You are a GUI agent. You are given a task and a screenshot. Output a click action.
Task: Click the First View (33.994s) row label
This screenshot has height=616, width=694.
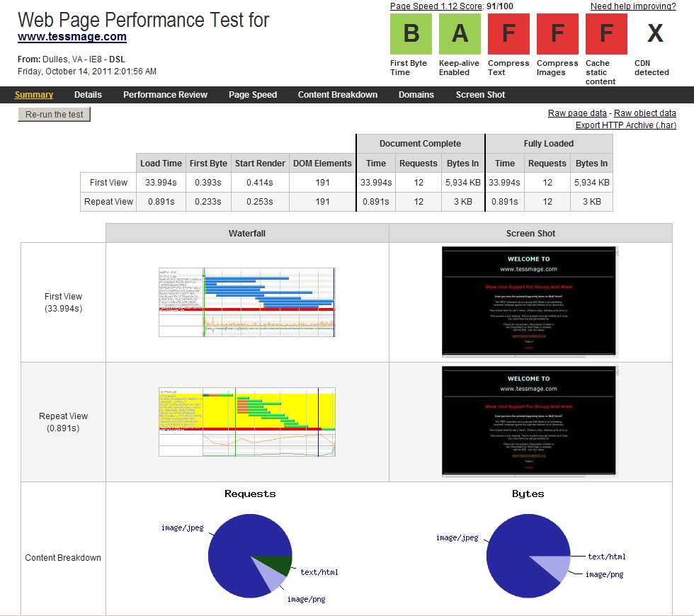tap(63, 302)
